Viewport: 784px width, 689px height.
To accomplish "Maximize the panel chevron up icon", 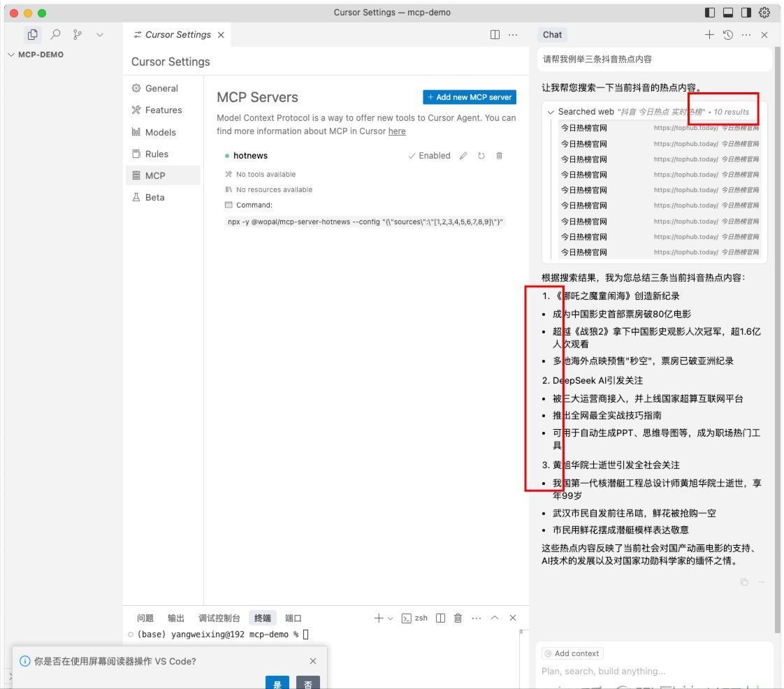I will point(495,618).
